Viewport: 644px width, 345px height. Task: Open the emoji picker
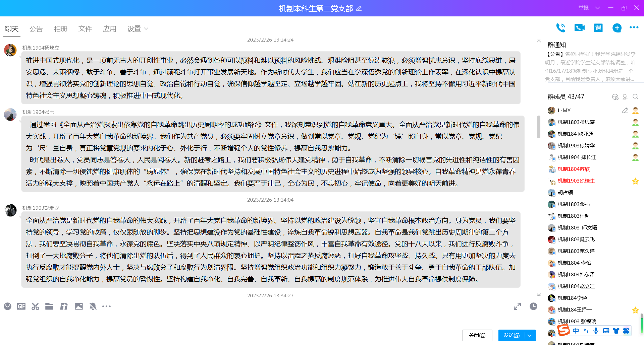point(7,306)
